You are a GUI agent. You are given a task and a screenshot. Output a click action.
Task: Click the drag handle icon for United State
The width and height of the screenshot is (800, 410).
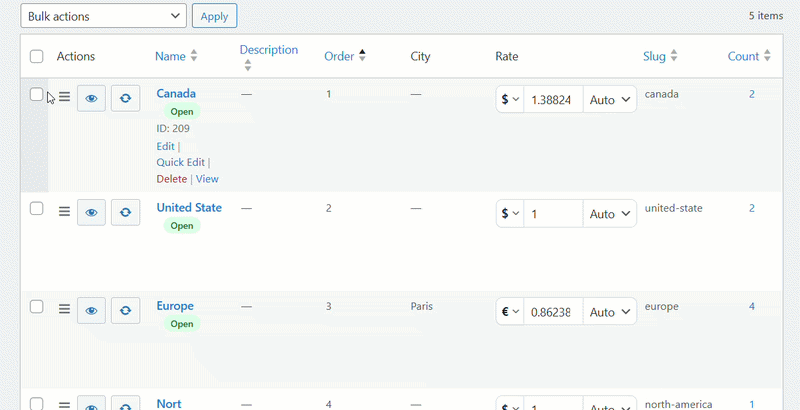point(64,212)
